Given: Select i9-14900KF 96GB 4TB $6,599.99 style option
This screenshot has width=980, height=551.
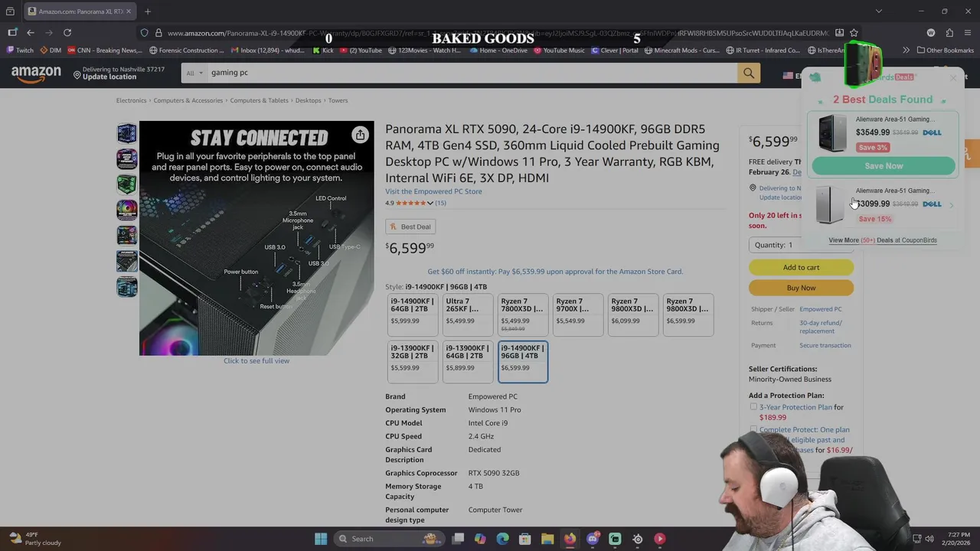Looking at the screenshot, I should [523, 361].
